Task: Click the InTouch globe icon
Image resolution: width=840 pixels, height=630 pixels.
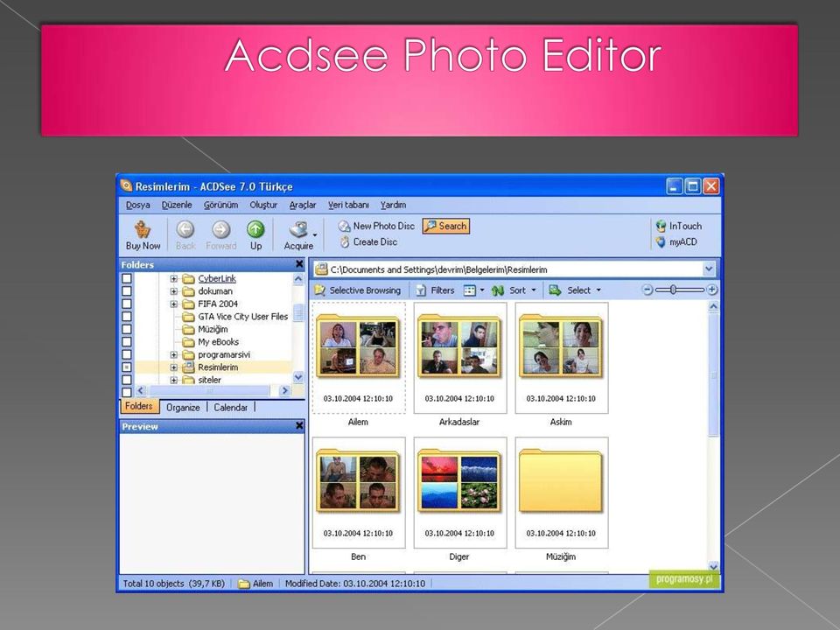Action: pos(661,226)
